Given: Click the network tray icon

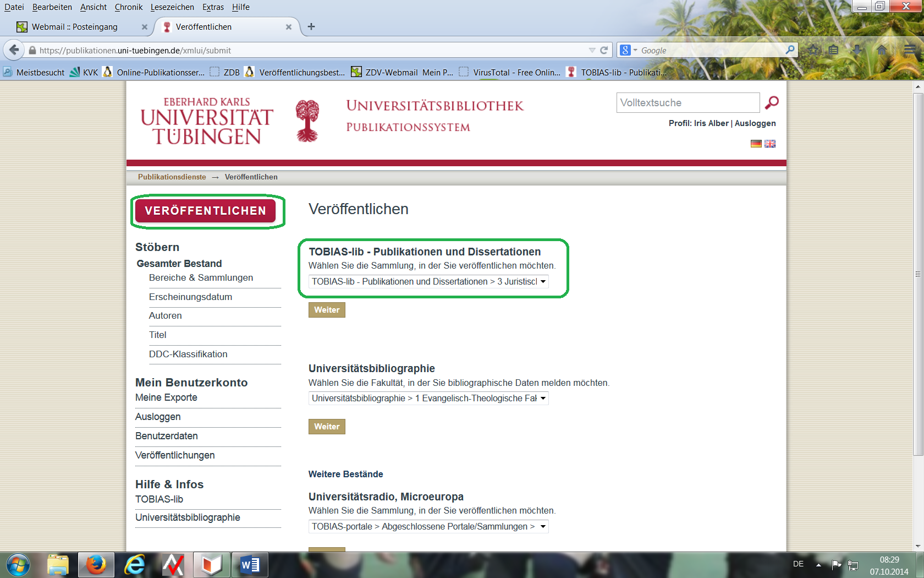Looking at the screenshot, I should coord(853,565).
